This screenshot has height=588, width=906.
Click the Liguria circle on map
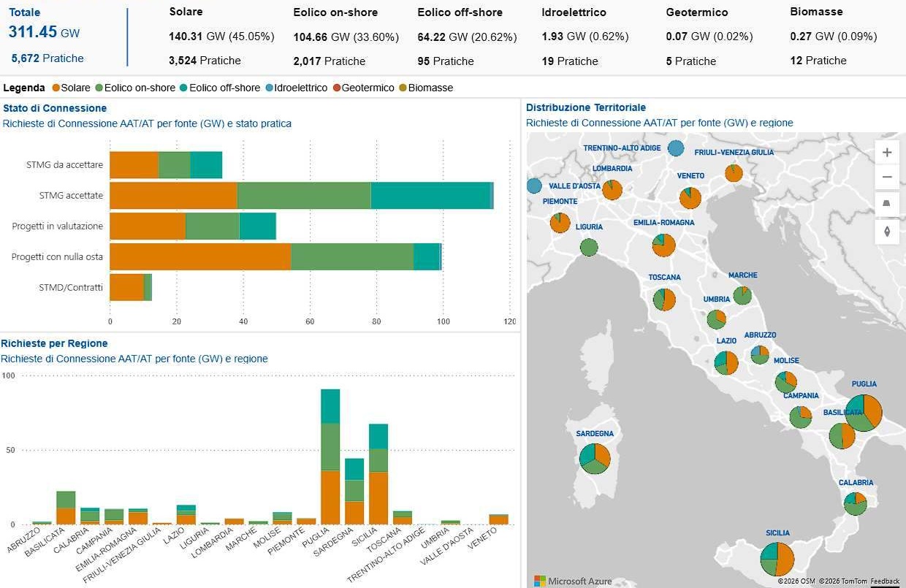point(589,248)
